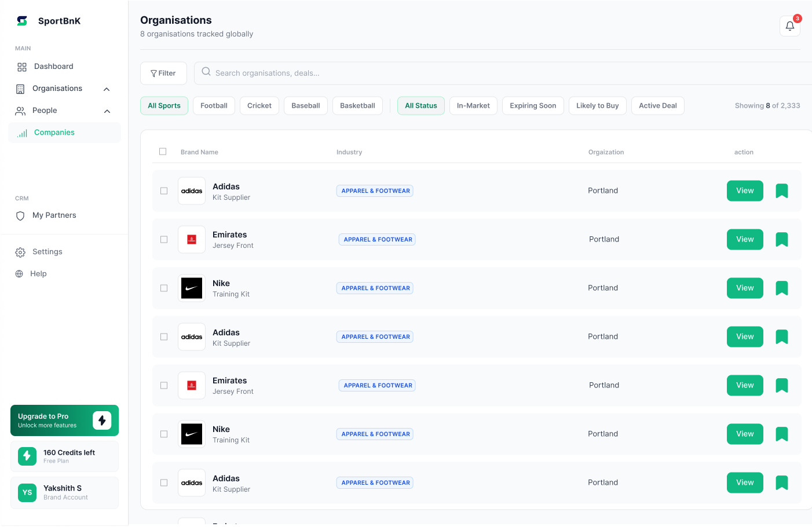Select the Active Deal status

click(x=658, y=106)
